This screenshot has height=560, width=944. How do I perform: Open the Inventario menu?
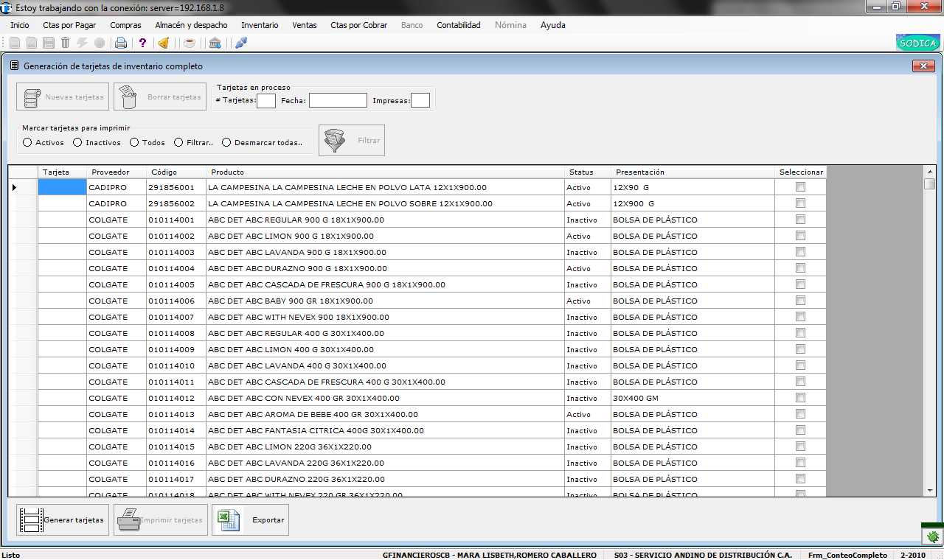(x=260, y=25)
